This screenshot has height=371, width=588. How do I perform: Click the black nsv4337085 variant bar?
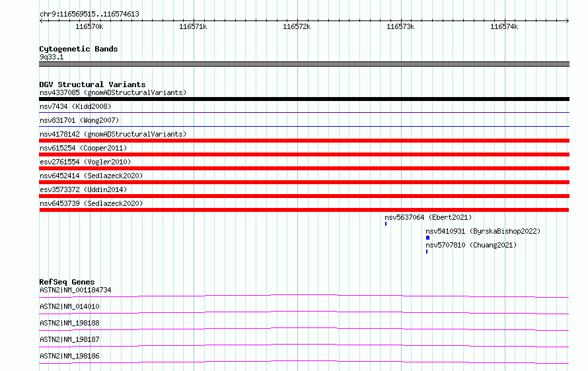(304, 99)
